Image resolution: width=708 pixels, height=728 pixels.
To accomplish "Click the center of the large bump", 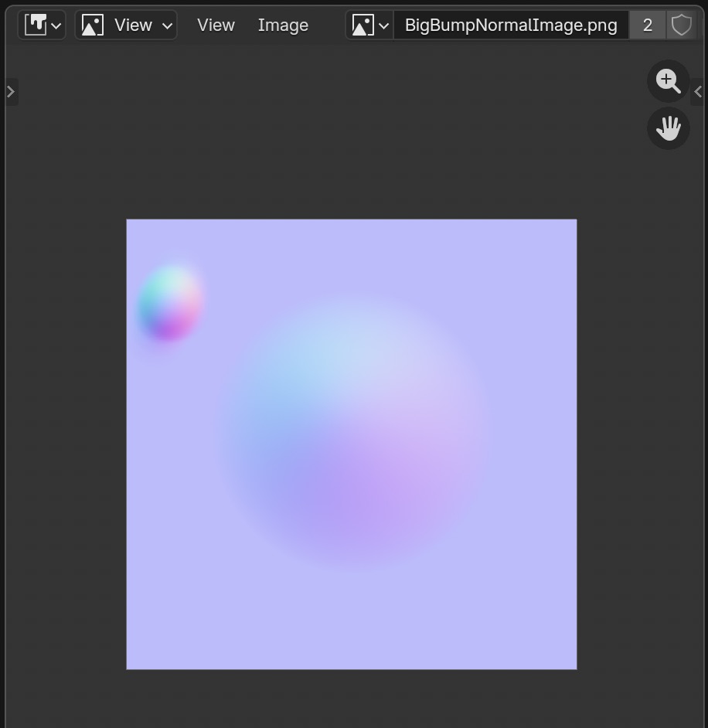I will point(356,429).
